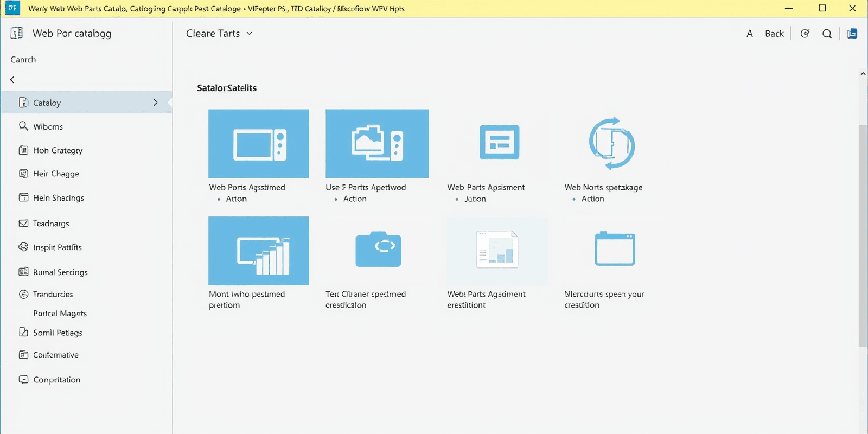This screenshot has height=434, width=868.
Task: Click the scroll up arrow at right
Action: (863, 74)
